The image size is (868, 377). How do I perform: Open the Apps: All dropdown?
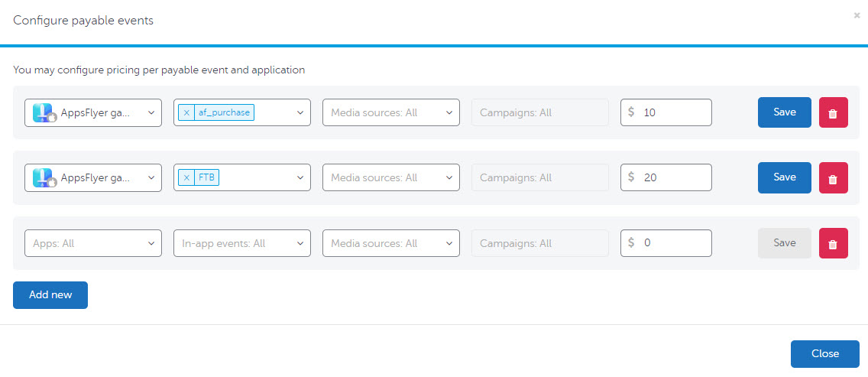tap(92, 243)
